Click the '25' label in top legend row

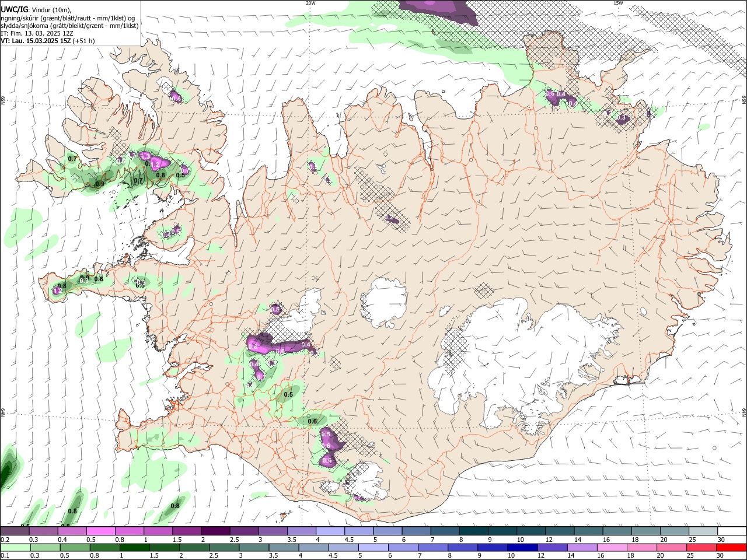tap(693, 540)
